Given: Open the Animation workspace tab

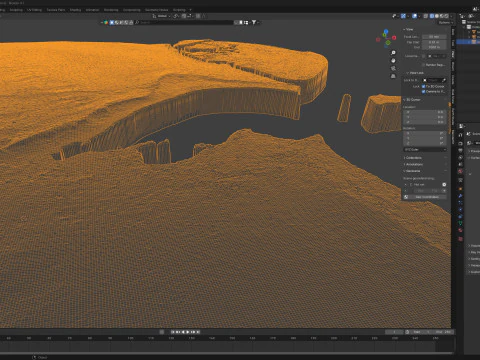Looking at the screenshot, I should (92, 10).
